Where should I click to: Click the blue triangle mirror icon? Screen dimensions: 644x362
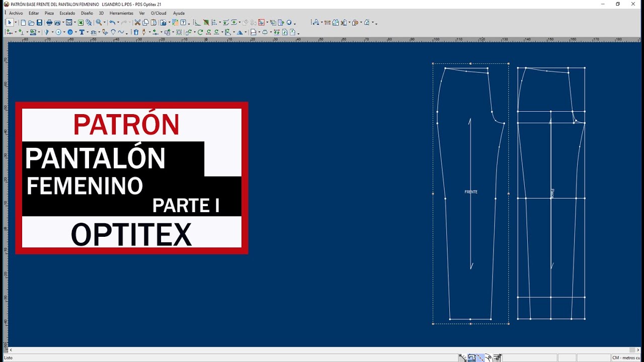tap(240, 32)
